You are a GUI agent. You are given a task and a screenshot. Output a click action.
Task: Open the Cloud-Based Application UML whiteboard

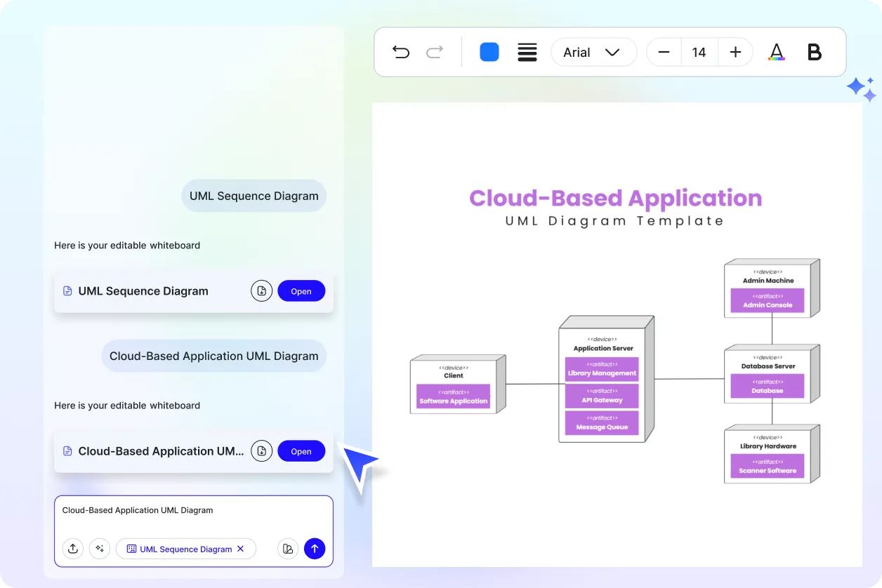[x=301, y=451]
